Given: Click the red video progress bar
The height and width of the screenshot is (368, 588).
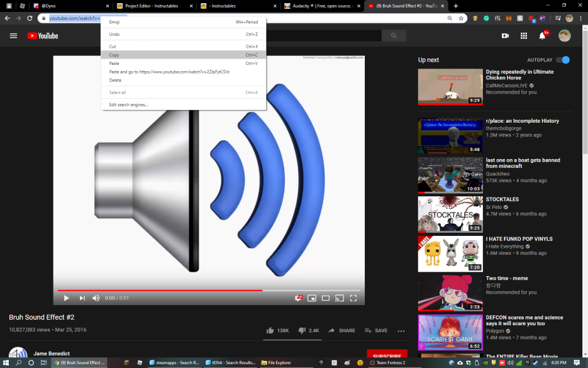Looking at the screenshot, I should [x=157, y=291].
